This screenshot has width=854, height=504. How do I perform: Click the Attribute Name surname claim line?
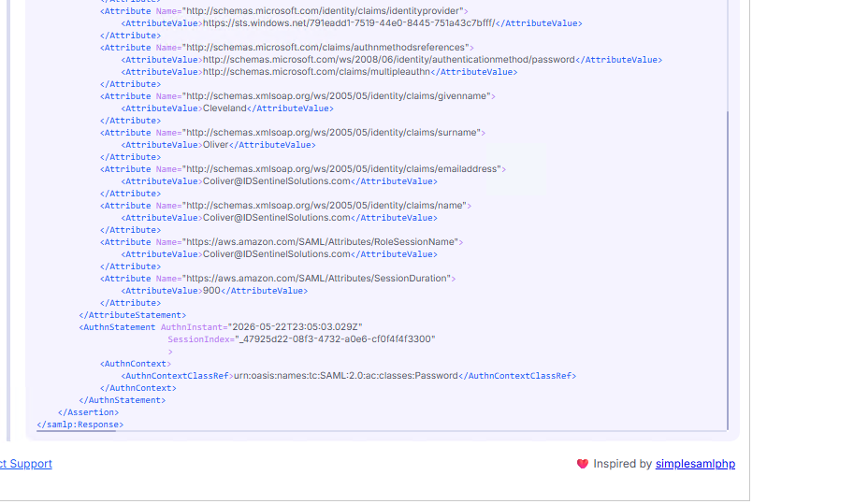[293, 133]
